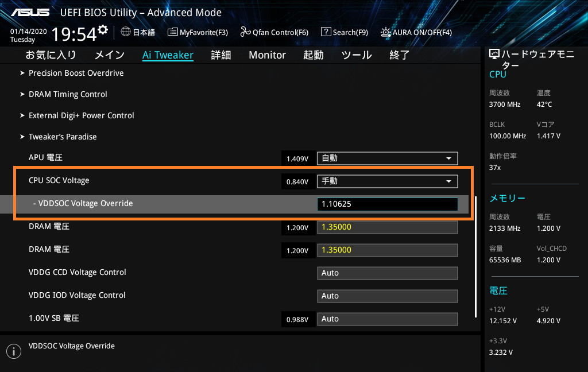This screenshot has height=372, width=588.
Task: Click VDDG CCD Voltage Control field
Action: pos(388,273)
